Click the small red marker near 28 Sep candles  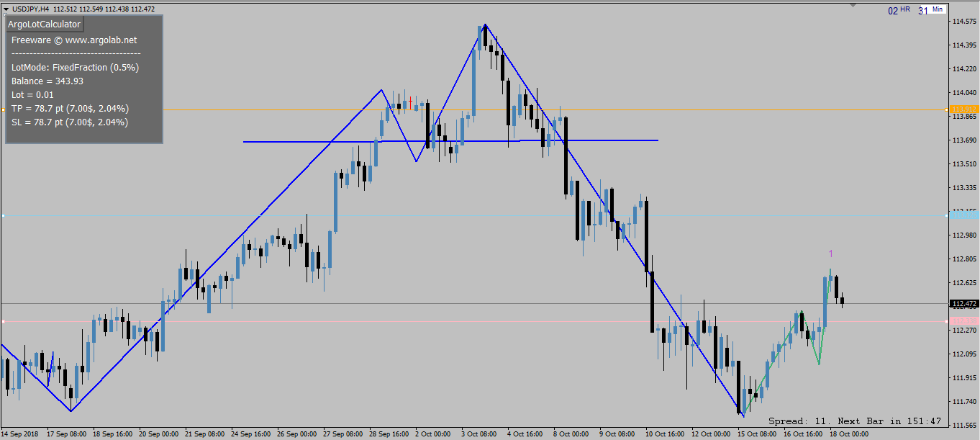410,102
